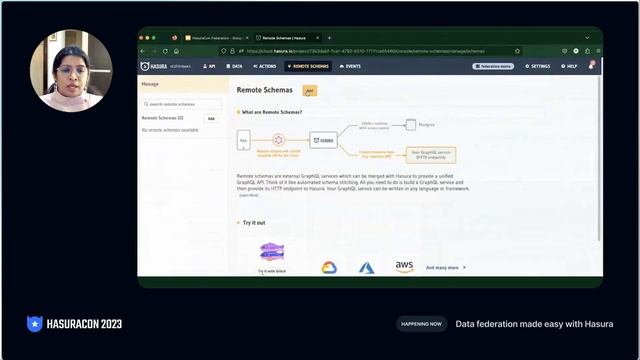Open the extensions icon in the browser toolbar
This screenshot has height=360, width=640.
pyautogui.click(x=587, y=51)
